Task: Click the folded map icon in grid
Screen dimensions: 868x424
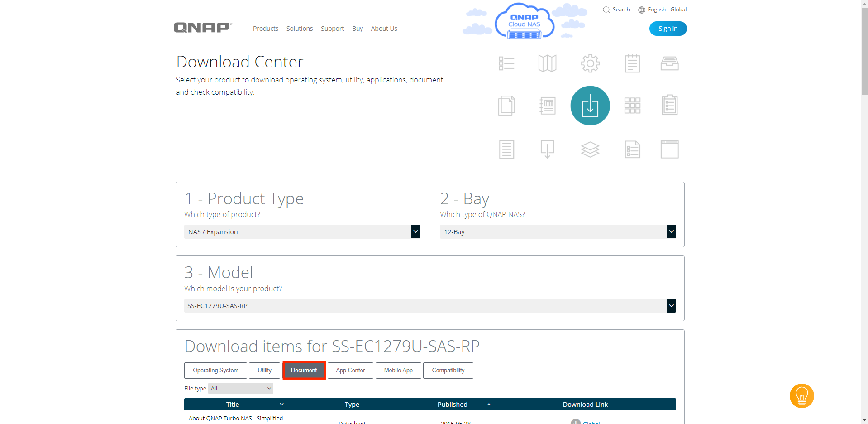Action: pyautogui.click(x=547, y=63)
